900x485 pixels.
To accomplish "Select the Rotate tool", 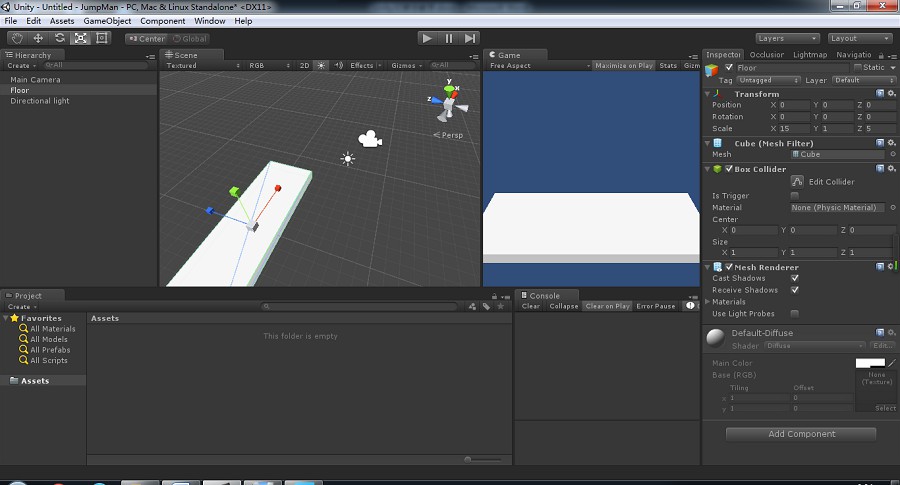I will tap(60, 38).
